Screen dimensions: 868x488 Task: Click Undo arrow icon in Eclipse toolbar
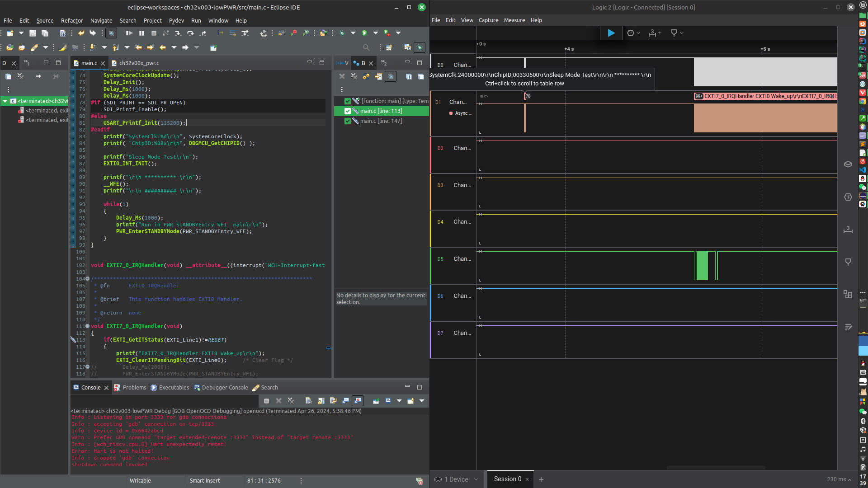click(81, 33)
